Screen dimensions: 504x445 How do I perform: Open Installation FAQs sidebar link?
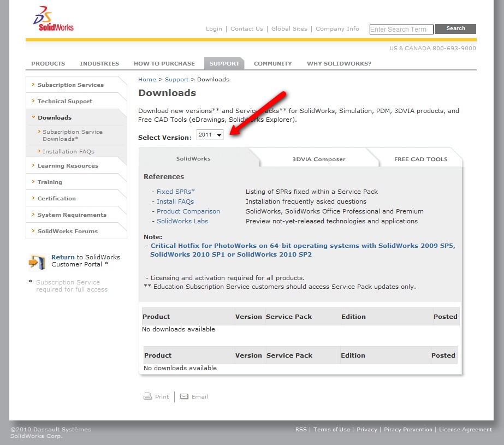(68, 151)
